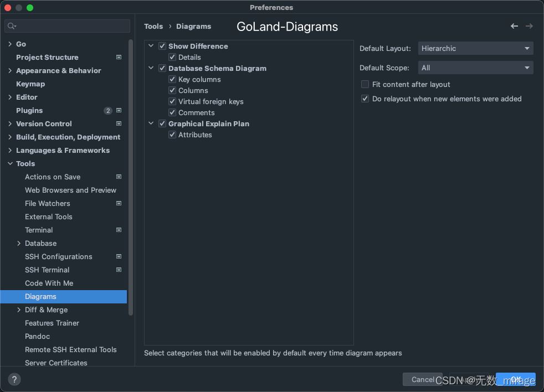
Task: Click project-level icon beside Plugins
Action: coord(119,110)
